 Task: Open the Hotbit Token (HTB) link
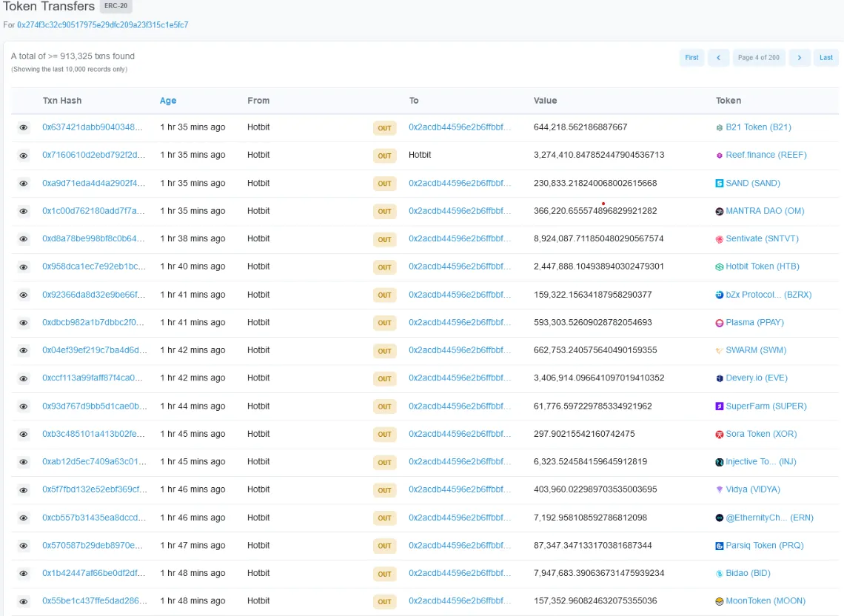[762, 267]
